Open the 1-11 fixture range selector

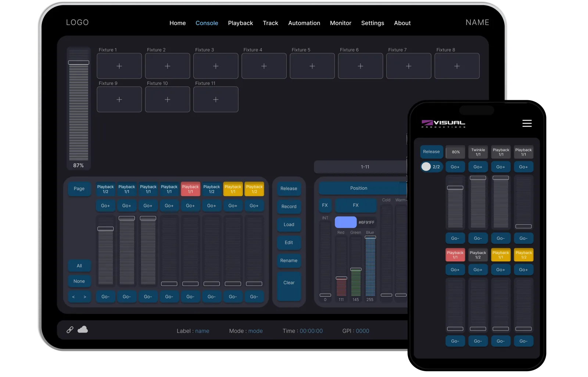coord(361,167)
